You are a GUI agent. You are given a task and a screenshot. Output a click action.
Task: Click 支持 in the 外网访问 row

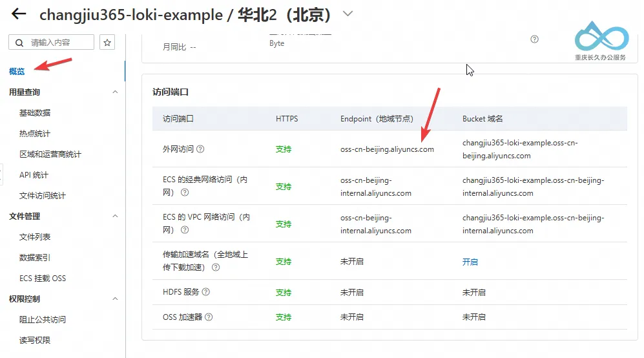284,149
